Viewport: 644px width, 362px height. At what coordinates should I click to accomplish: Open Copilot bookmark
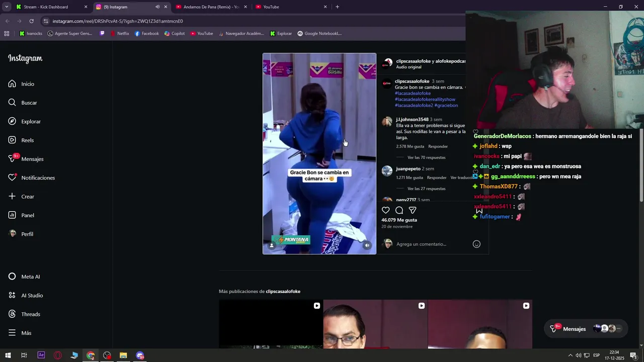click(174, 34)
